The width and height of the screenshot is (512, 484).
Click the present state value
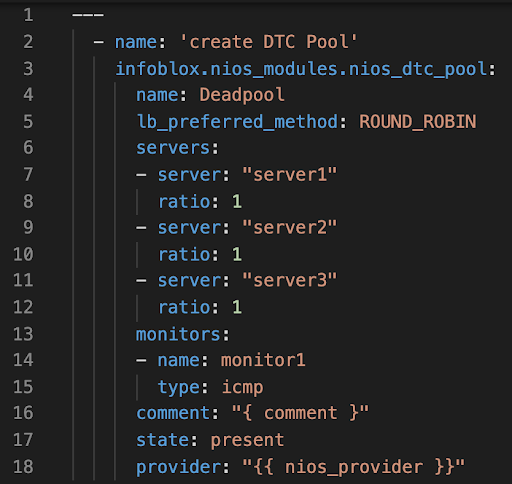tap(247, 440)
